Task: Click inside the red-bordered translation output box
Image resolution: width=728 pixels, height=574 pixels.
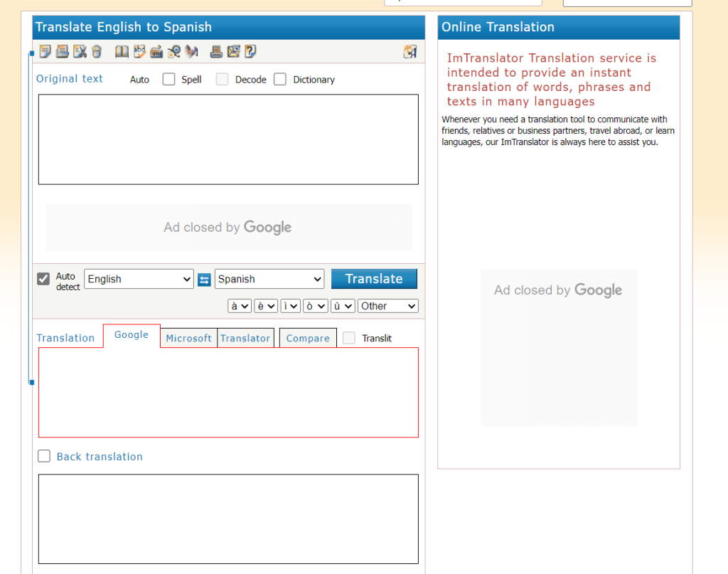Action: (228, 393)
